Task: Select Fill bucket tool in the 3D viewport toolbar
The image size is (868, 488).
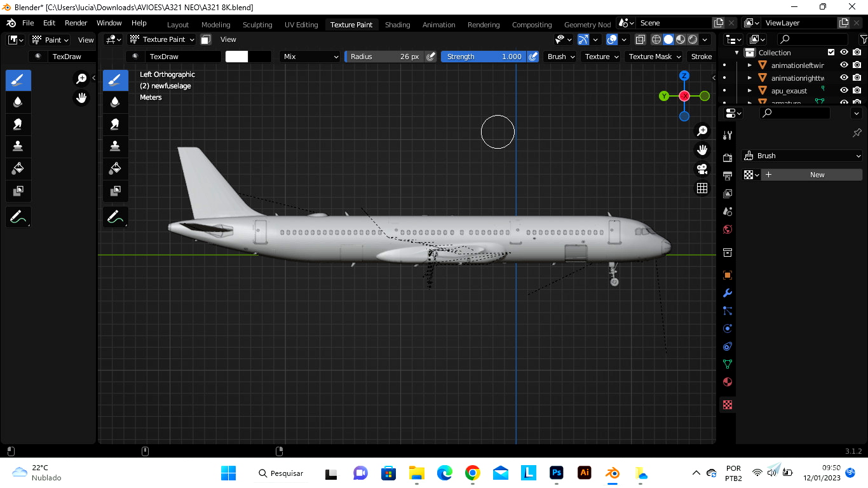Action: [115, 168]
